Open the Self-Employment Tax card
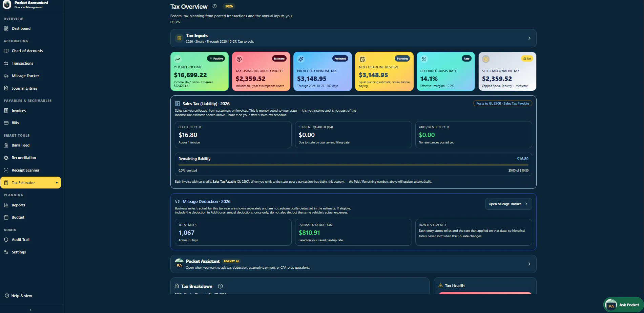Screen dimensions: 644x313 (507, 71)
